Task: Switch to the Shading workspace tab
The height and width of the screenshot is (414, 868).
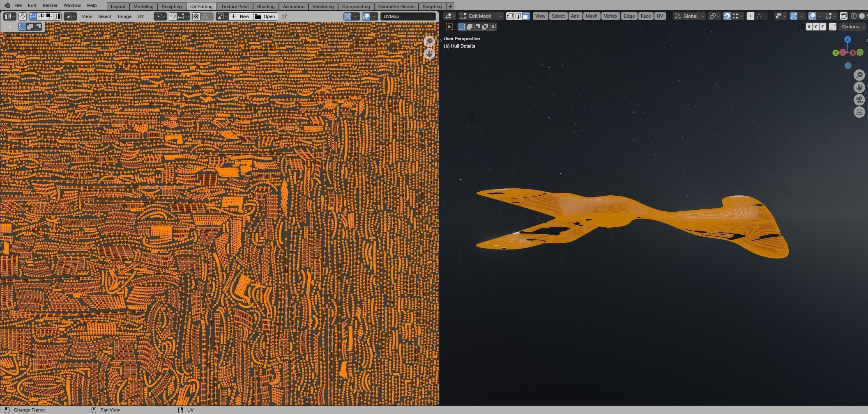Action: click(x=266, y=6)
